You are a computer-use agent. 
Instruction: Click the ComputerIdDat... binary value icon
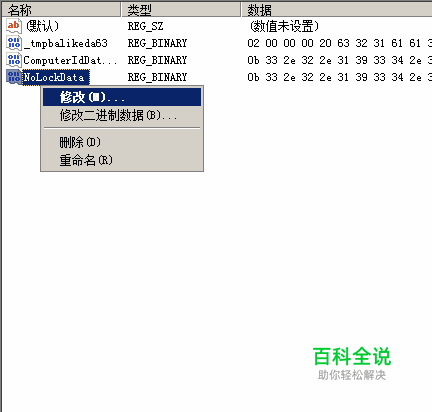click(x=14, y=60)
